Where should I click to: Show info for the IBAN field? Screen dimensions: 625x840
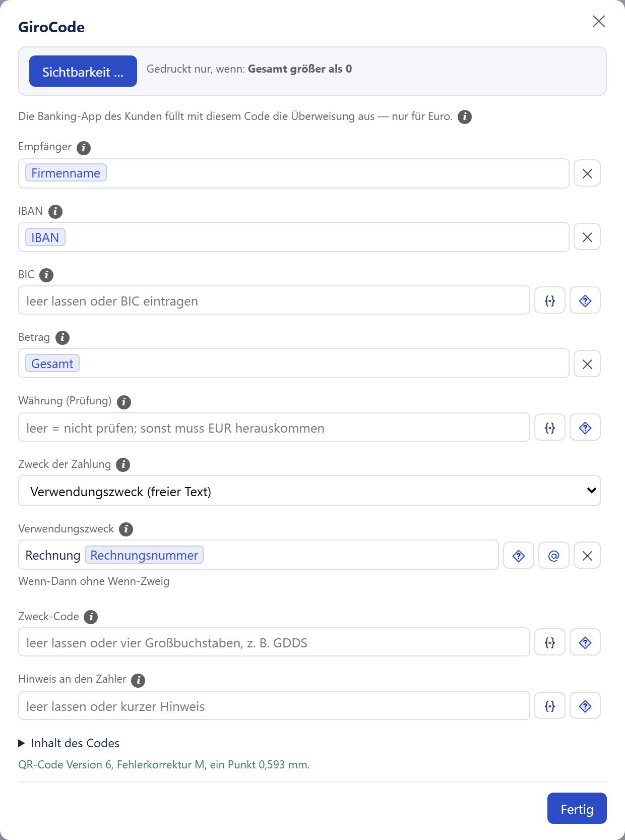tap(55, 212)
